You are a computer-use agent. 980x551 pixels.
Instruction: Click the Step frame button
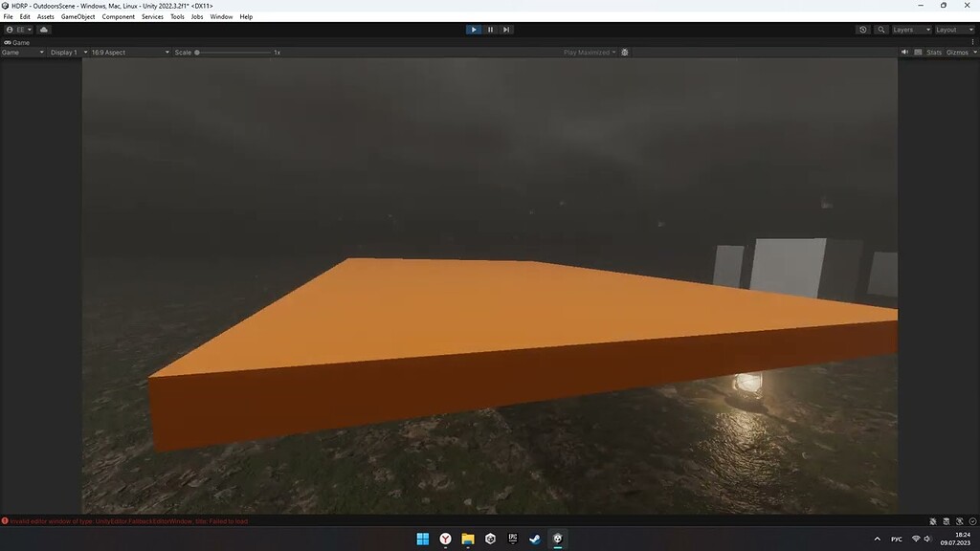tap(506, 29)
